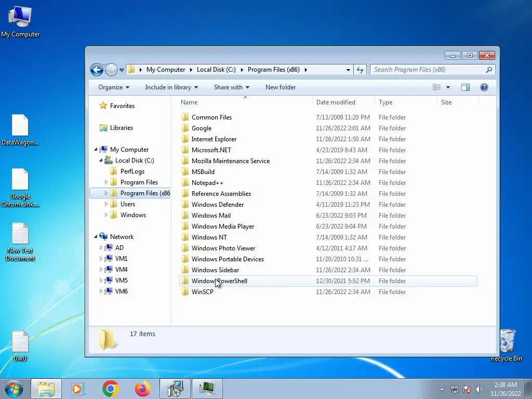
Task: Select the WinSCP folder icon
Action: (x=185, y=292)
